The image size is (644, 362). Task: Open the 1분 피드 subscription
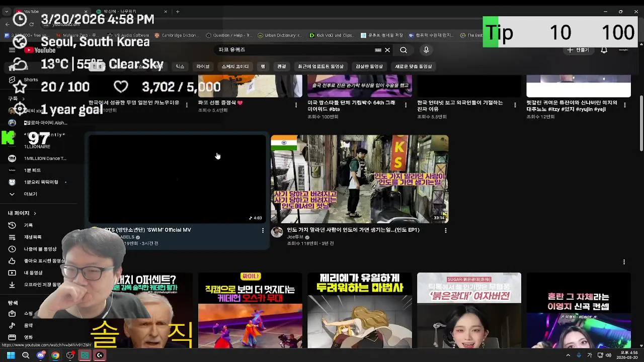(x=38, y=170)
